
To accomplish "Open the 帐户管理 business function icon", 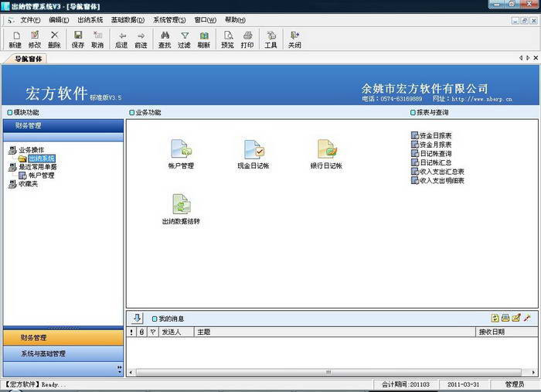I will pos(181,154).
